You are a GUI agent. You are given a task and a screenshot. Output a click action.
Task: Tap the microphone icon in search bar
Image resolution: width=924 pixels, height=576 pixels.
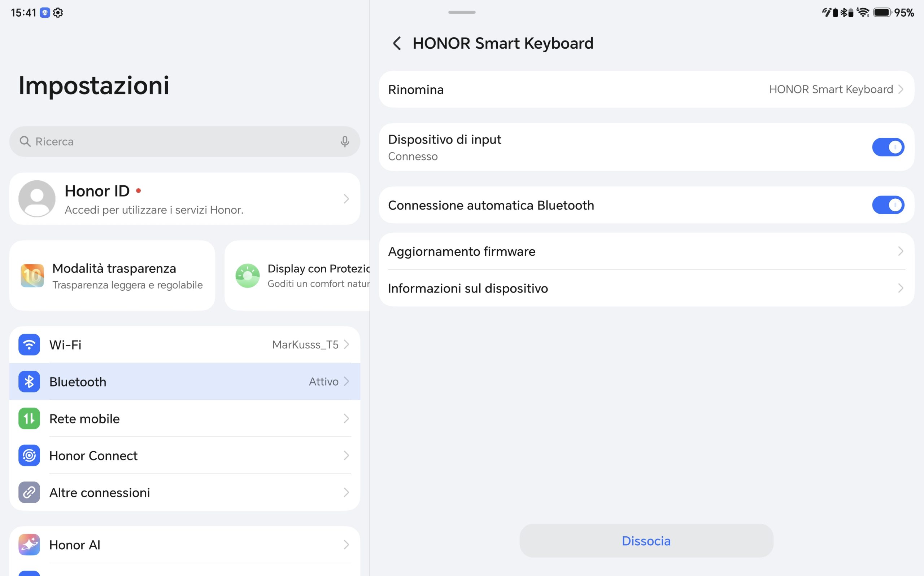pyautogui.click(x=345, y=141)
